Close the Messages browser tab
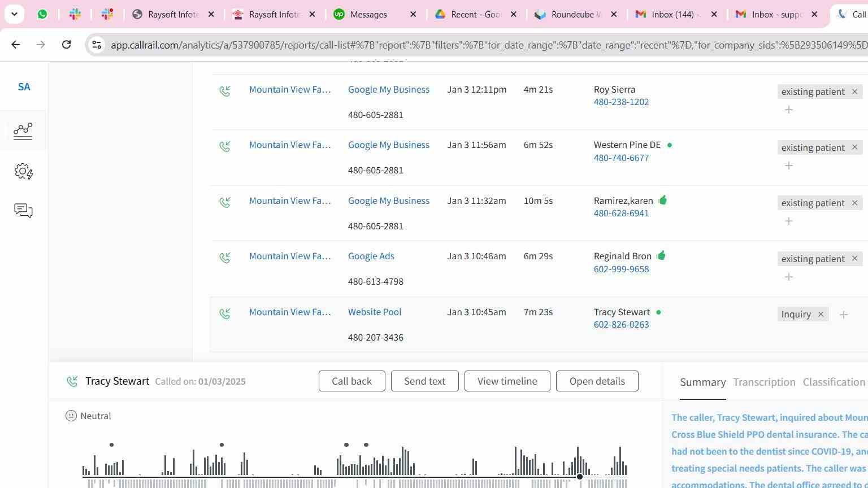This screenshot has height=488, width=868. [x=413, y=14]
